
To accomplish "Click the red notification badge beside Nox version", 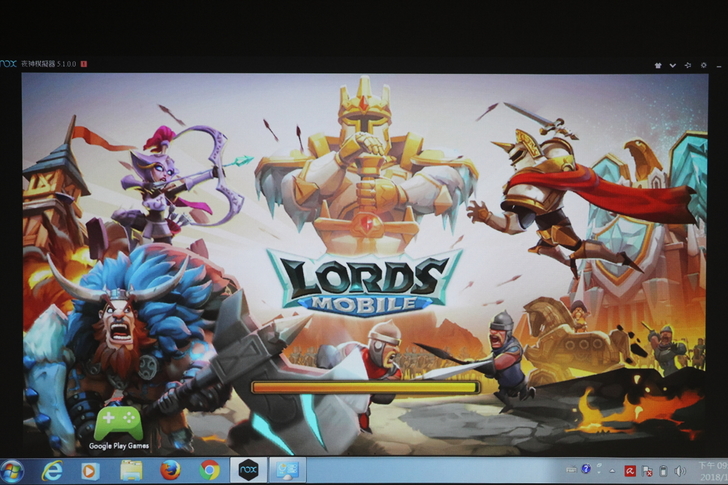I will pyautogui.click(x=84, y=64).
